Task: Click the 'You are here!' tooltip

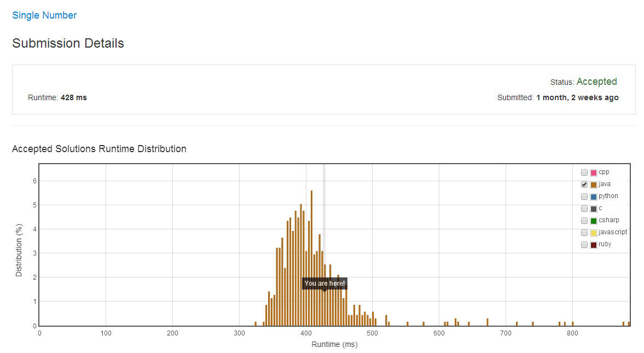Action: pyautogui.click(x=324, y=283)
